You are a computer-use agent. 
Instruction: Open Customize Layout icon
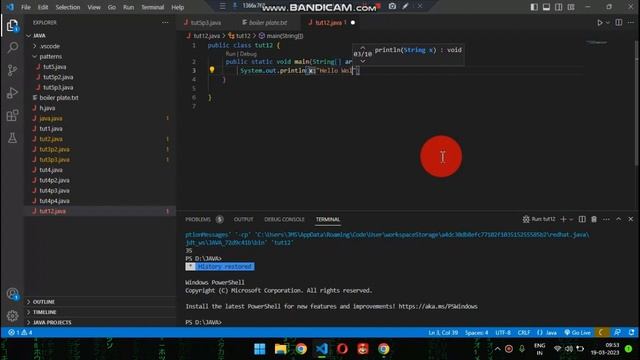point(571,7)
